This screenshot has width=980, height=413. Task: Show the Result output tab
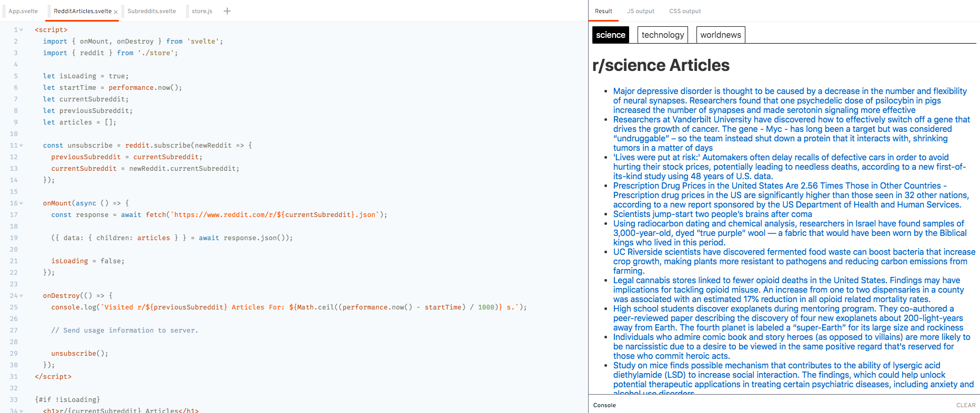(603, 11)
